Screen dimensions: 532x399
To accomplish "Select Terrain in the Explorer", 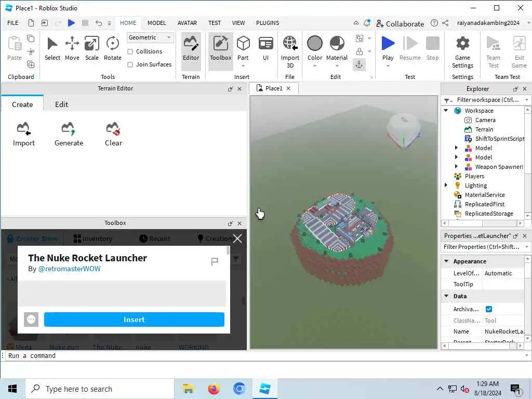I will point(484,129).
